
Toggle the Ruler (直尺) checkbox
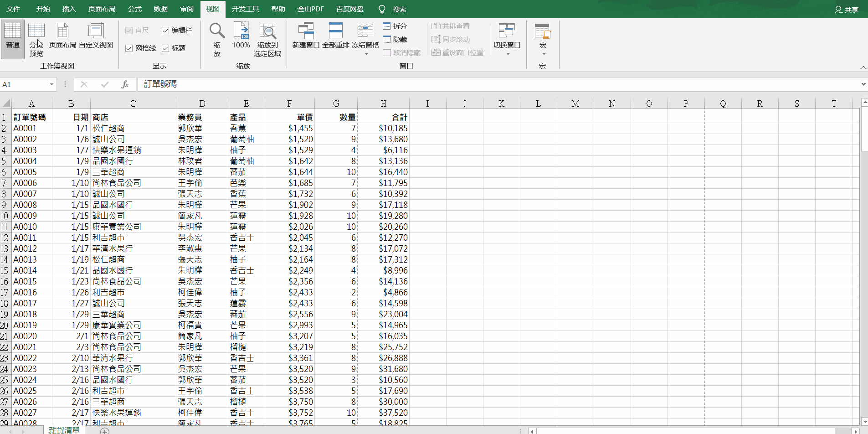point(129,31)
